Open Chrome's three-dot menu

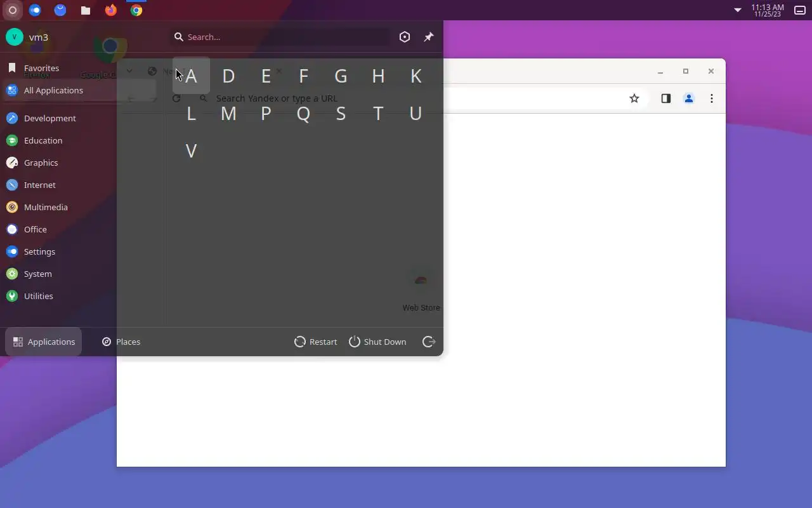712,98
